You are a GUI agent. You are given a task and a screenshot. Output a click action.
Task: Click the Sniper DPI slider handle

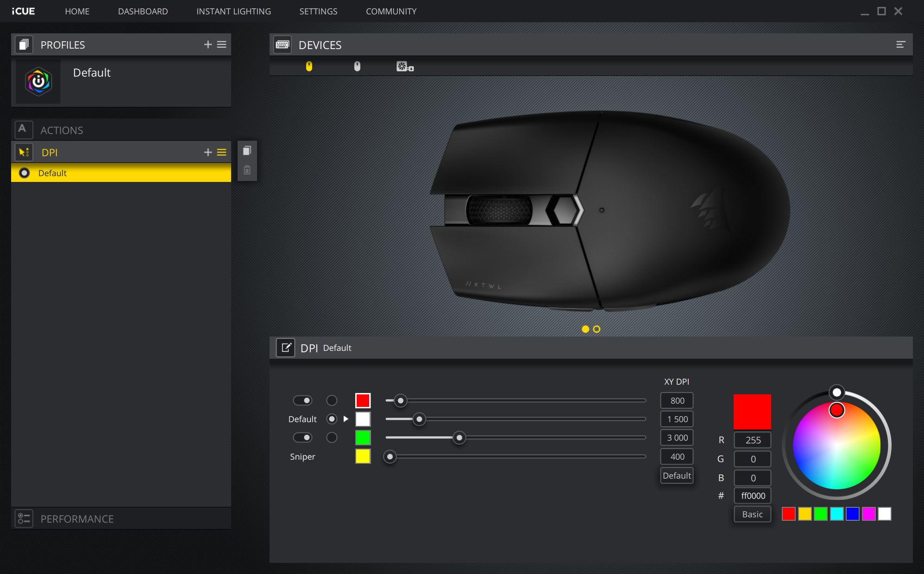tap(390, 457)
